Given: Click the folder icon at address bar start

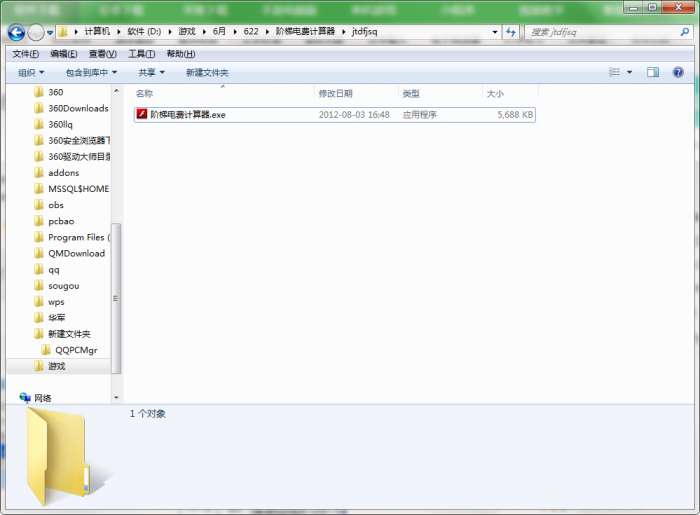Looking at the screenshot, I should point(63,32).
